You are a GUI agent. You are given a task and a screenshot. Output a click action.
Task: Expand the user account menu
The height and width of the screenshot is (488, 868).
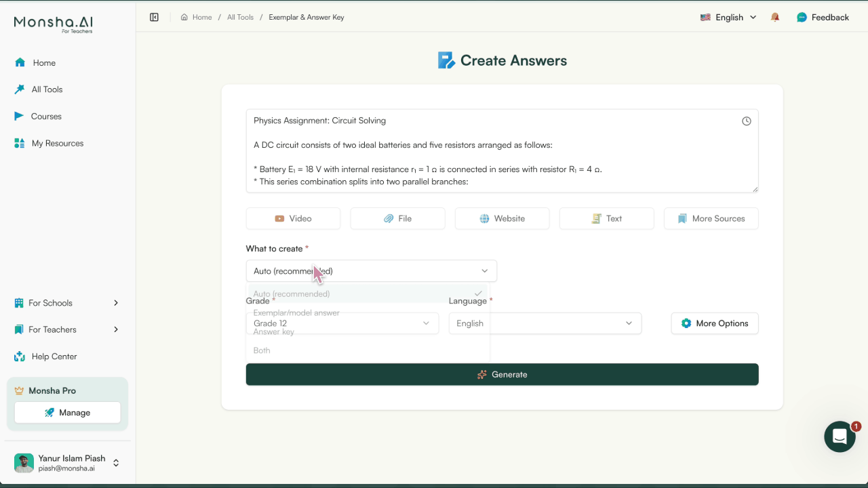pos(67,462)
